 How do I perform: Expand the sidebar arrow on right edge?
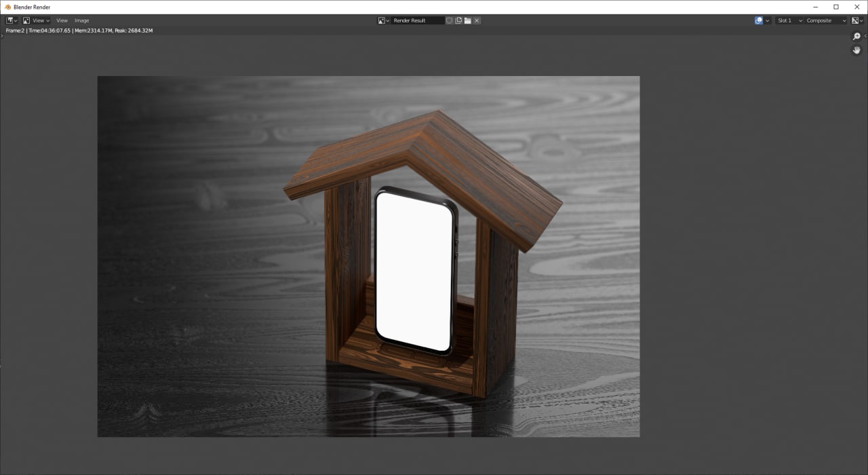click(865, 35)
